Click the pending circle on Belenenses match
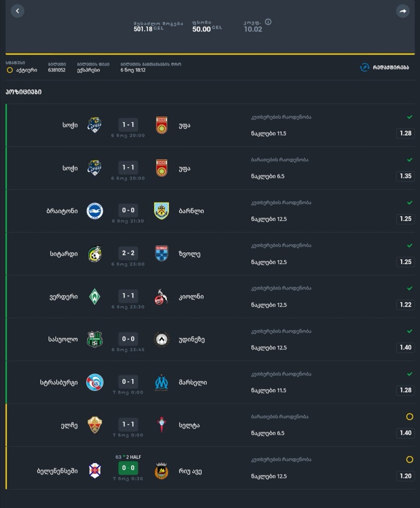The height and width of the screenshot is (508, 420). (410, 460)
